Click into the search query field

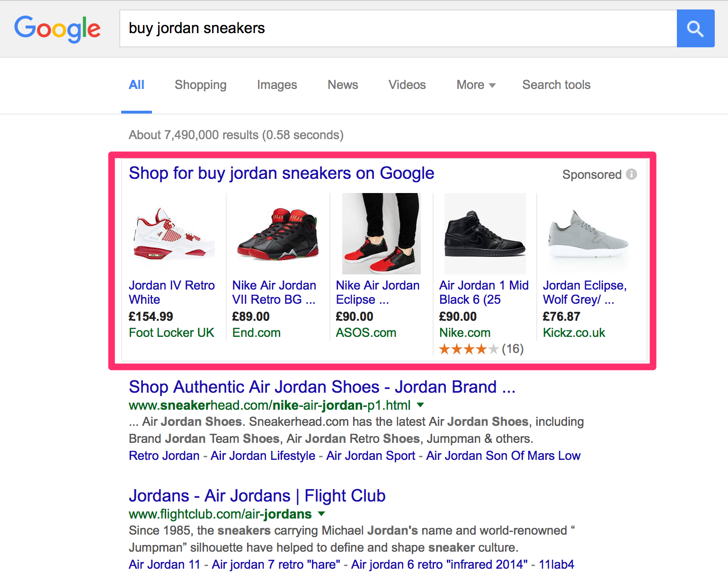[398, 28]
